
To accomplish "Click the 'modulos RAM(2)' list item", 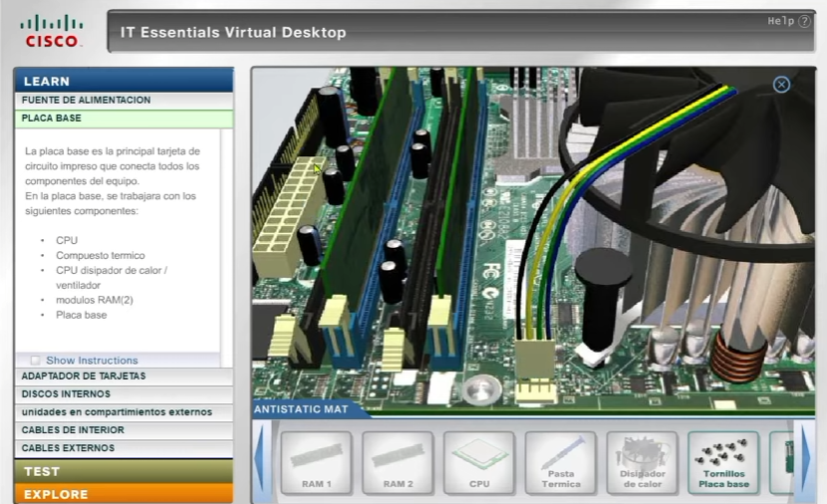I will pyautogui.click(x=95, y=300).
